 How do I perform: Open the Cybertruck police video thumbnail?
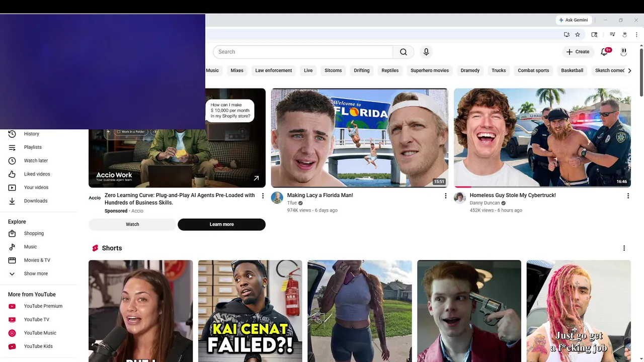(542, 138)
